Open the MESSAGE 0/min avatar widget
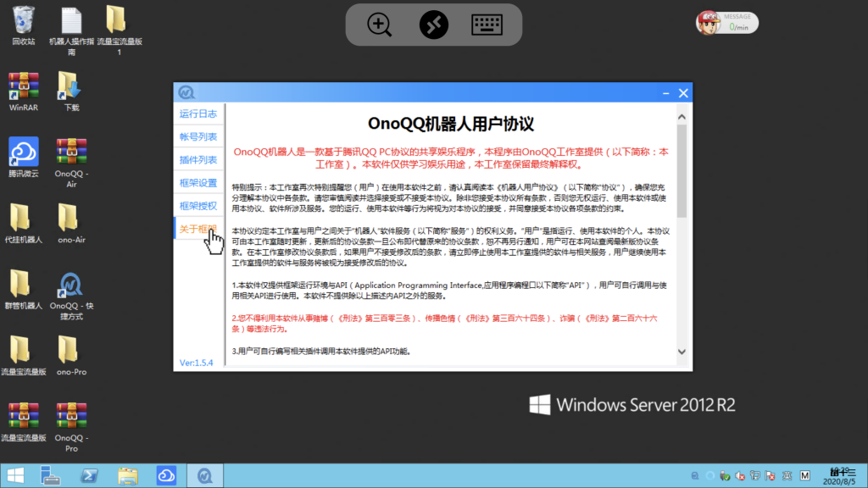This screenshot has width=868, height=488. [x=726, y=23]
